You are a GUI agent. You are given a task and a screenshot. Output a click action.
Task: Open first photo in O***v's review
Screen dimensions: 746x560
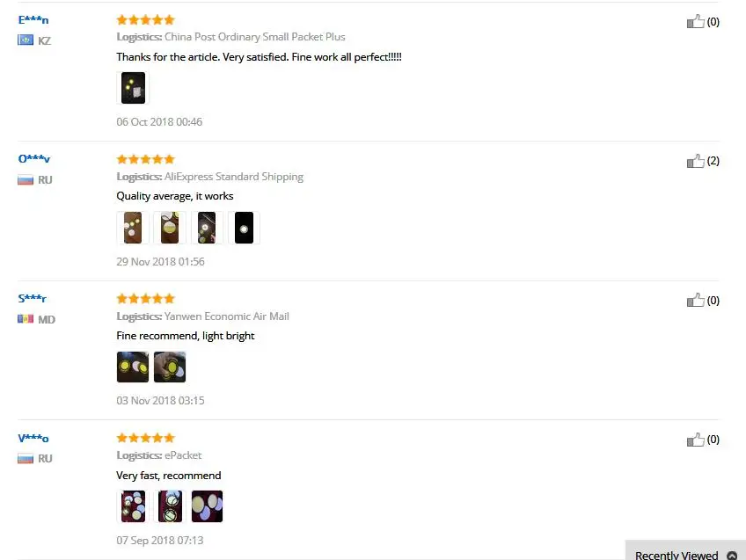[x=133, y=228]
